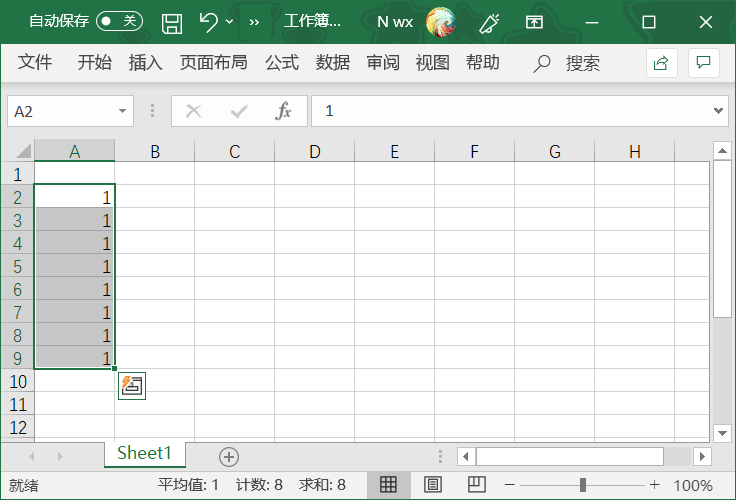The image size is (736, 500).
Task: Click the horizontal scrollbar thumb
Action: coord(570,456)
